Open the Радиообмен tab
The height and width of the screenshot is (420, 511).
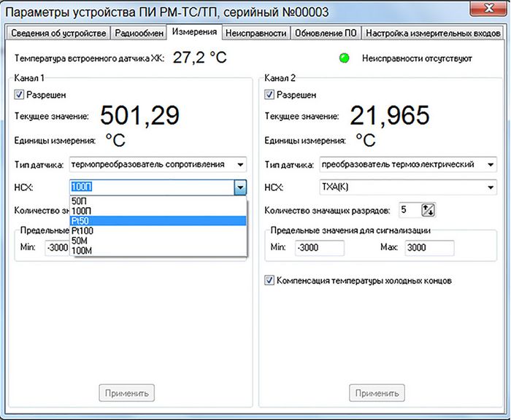[x=139, y=33]
